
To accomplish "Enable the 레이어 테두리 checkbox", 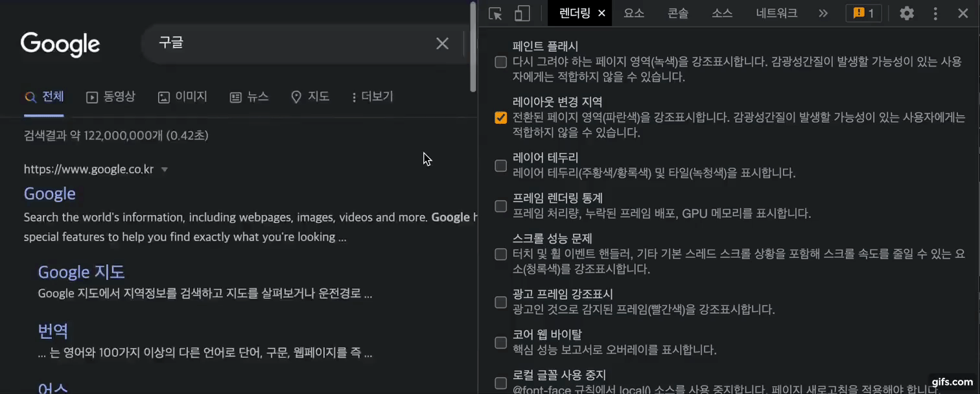I will (500, 166).
